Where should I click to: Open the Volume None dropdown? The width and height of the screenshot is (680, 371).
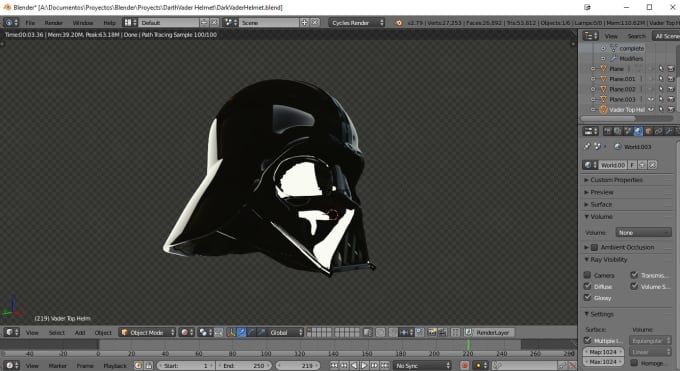click(643, 233)
